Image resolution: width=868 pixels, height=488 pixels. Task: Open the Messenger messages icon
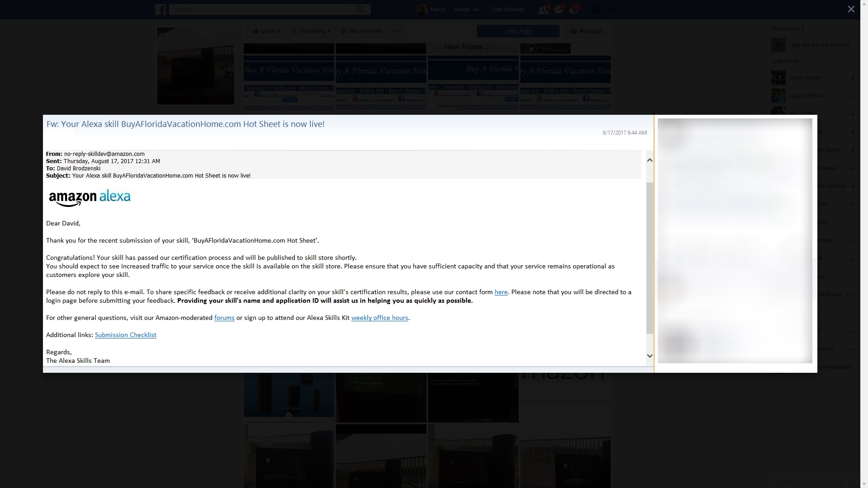[559, 9]
